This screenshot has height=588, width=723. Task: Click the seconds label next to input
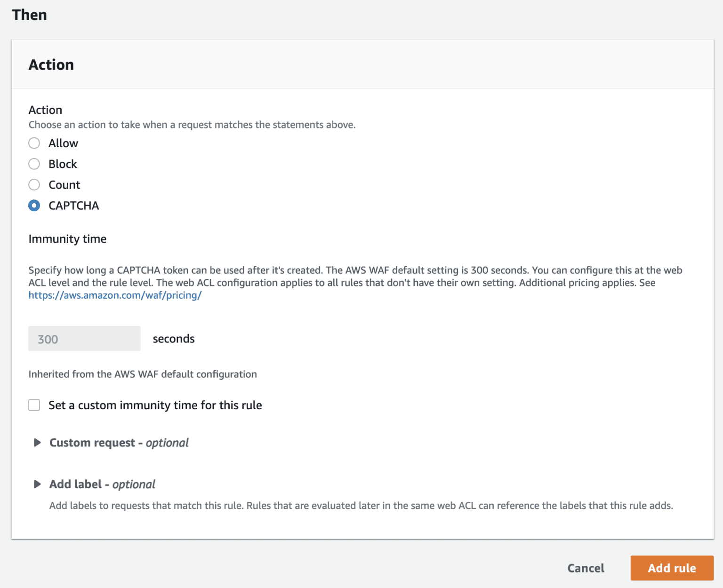(173, 338)
